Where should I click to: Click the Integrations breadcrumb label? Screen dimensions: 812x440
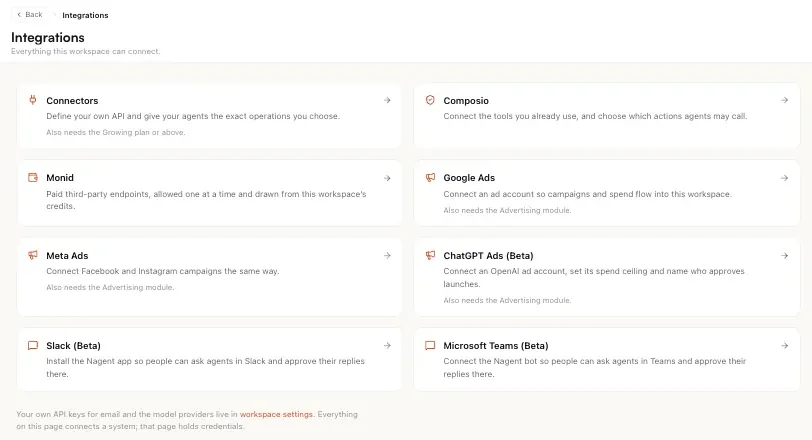point(85,15)
